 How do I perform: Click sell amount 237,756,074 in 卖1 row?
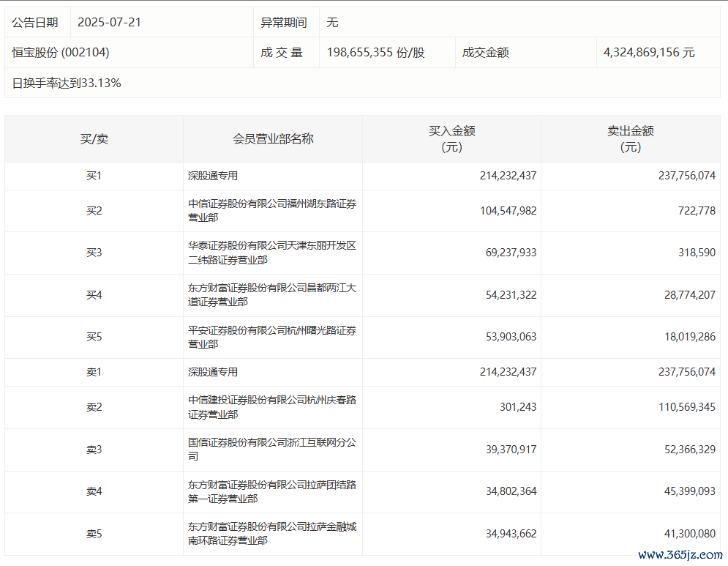click(x=687, y=372)
